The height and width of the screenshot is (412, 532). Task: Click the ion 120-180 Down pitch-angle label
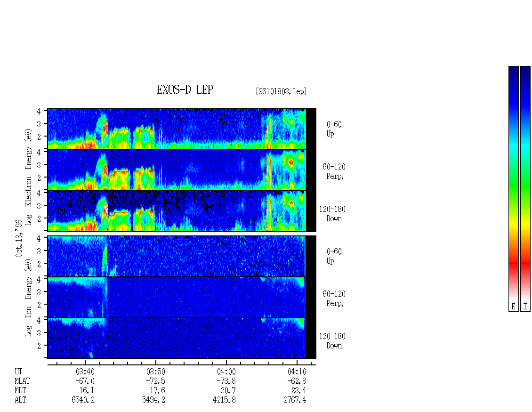[x=332, y=341]
